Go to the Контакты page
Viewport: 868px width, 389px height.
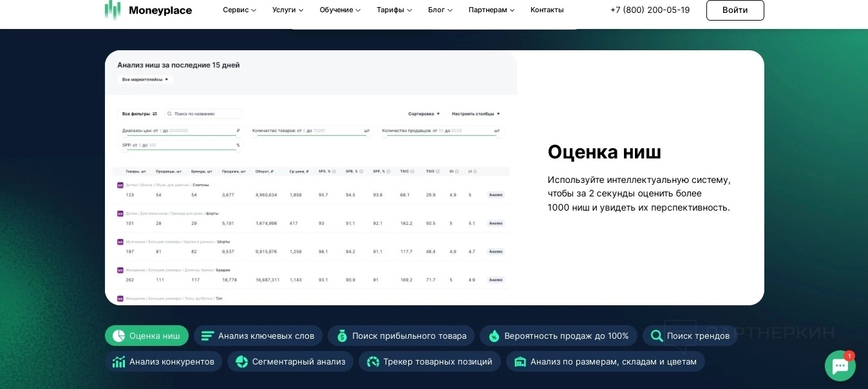547,10
